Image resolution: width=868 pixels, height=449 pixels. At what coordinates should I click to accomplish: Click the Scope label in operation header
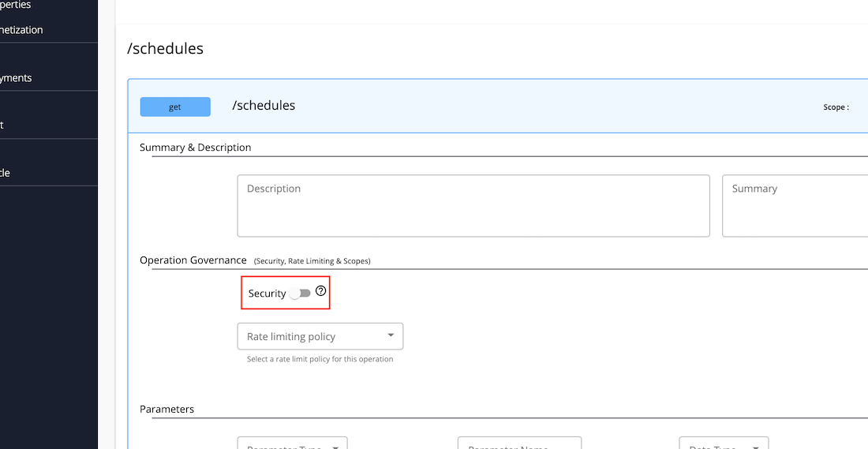[836, 107]
